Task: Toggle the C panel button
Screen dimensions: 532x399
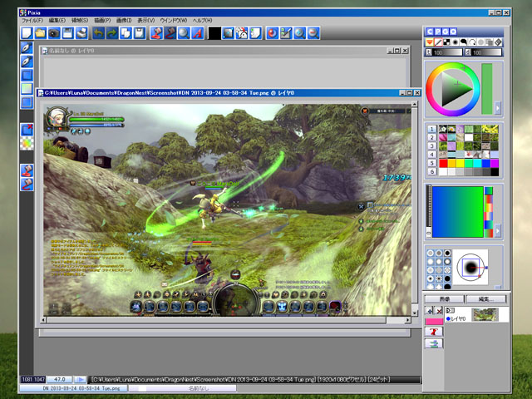Action: pos(431,32)
